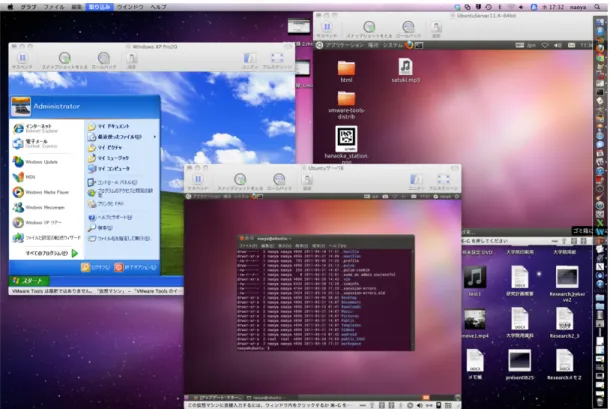Take snapshot of UbuntuServer11.4-64bit VM

click(369, 30)
